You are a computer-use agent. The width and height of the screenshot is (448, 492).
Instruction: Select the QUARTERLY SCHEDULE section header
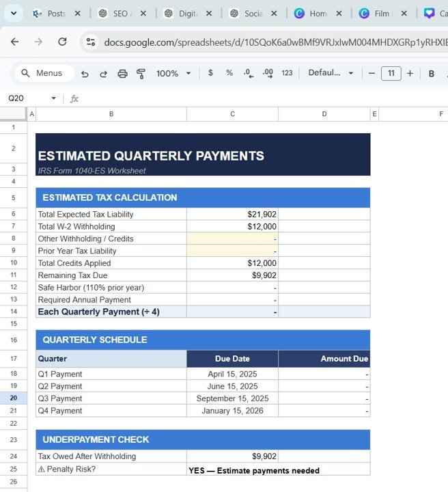[203, 340]
